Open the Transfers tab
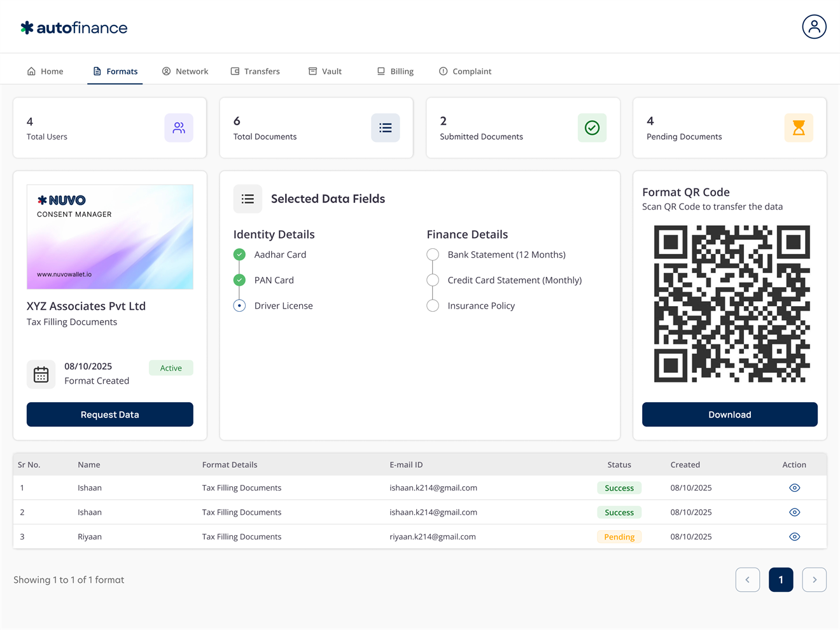Screen dimensions: 840x630 click(x=255, y=71)
